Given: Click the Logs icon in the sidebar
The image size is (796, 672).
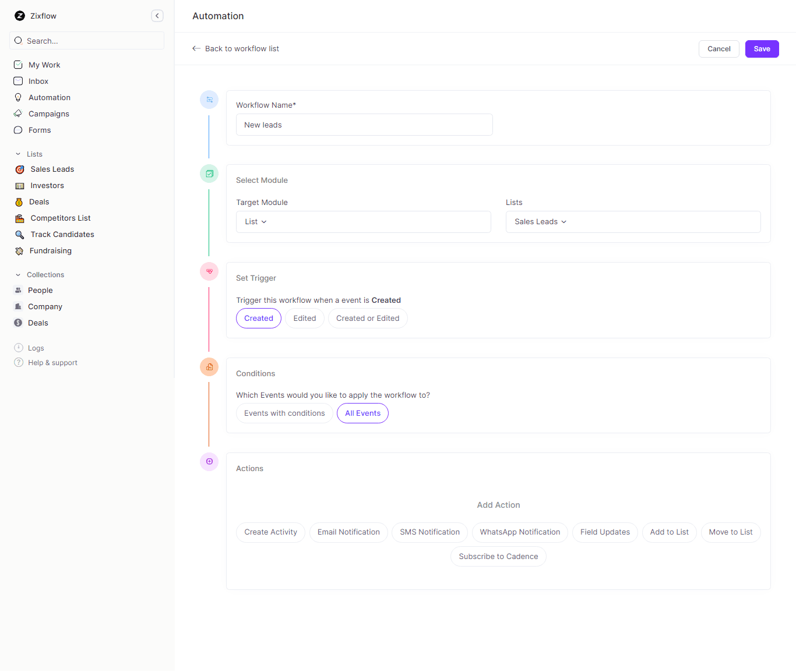Looking at the screenshot, I should point(18,348).
